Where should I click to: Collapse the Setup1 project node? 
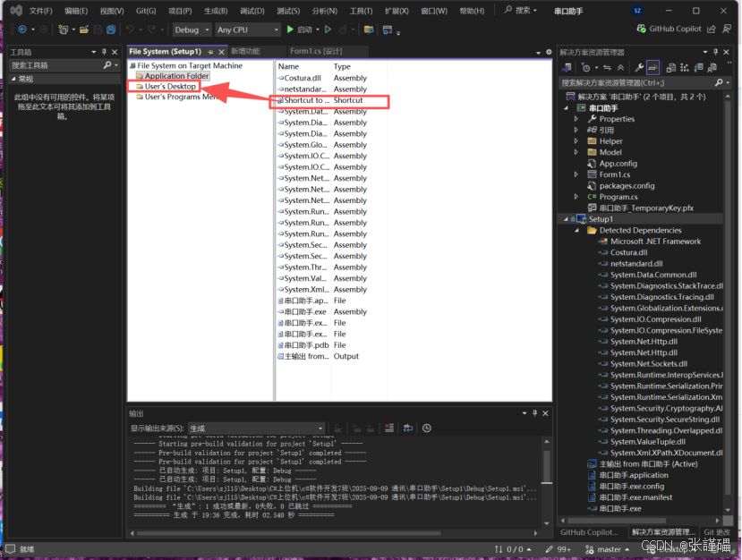tap(566, 219)
